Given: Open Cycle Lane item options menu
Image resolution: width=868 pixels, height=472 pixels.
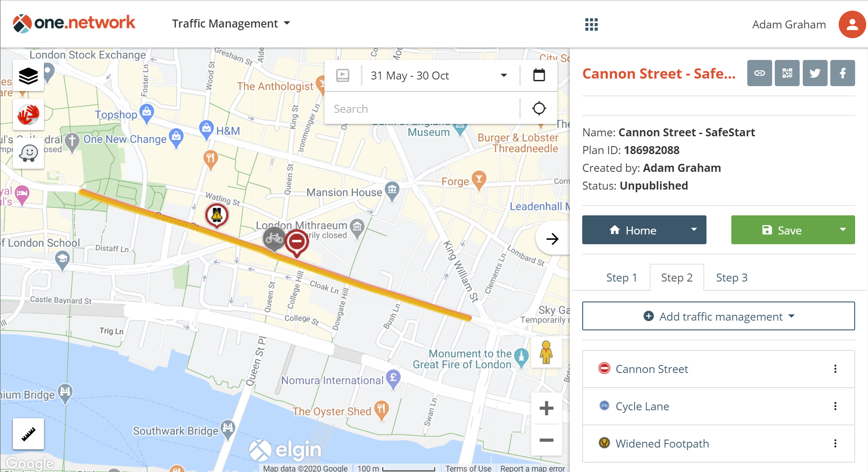Looking at the screenshot, I should coord(835,406).
